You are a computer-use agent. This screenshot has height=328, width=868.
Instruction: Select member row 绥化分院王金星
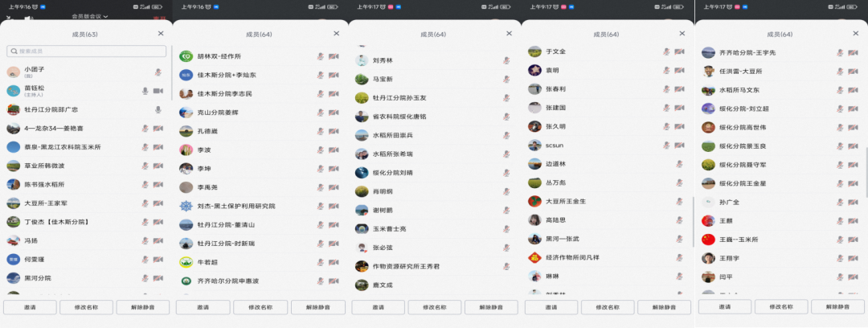[x=781, y=183]
